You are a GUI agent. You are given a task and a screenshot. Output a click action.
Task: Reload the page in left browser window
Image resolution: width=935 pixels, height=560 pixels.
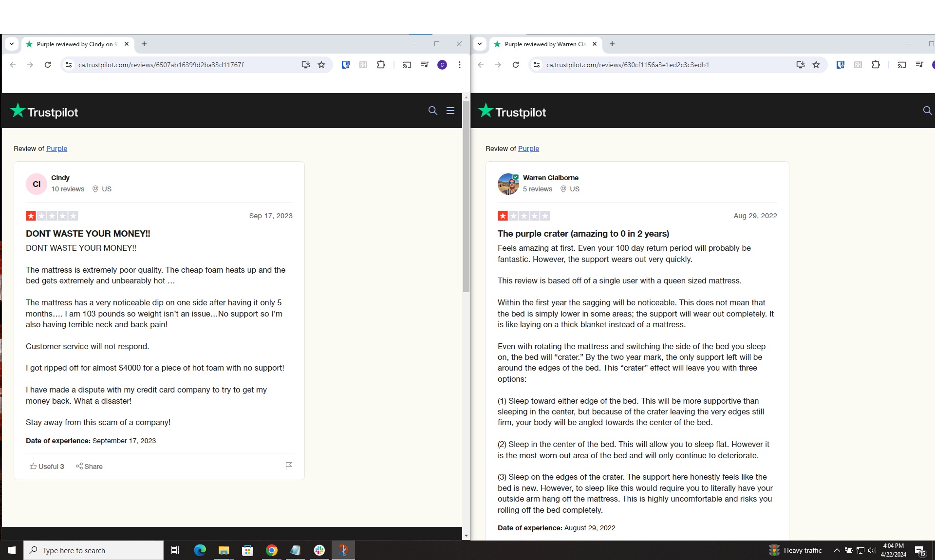pos(48,65)
